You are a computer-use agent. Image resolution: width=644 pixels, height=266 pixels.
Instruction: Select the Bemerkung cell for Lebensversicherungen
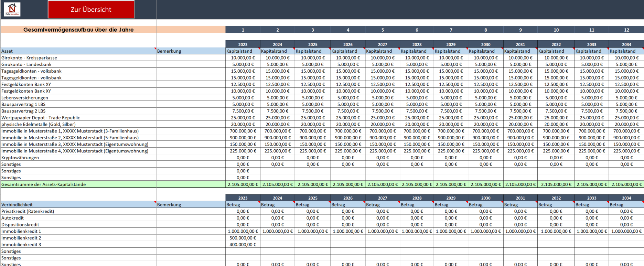coord(191,98)
